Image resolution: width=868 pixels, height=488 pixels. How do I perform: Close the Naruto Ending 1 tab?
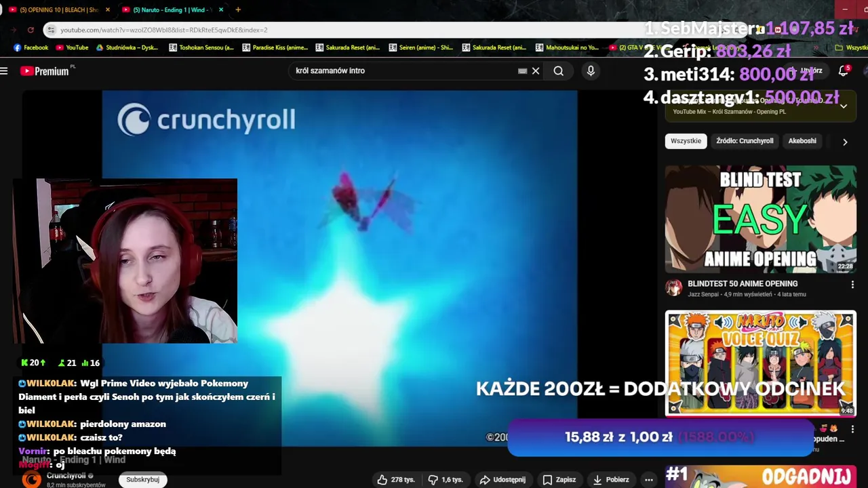point(220,9)
